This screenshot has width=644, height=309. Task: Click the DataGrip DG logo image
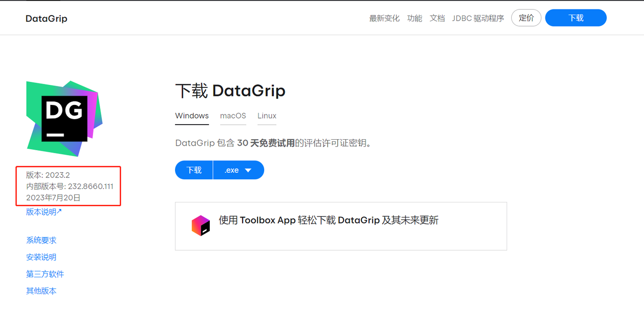[x=64, y=119]
